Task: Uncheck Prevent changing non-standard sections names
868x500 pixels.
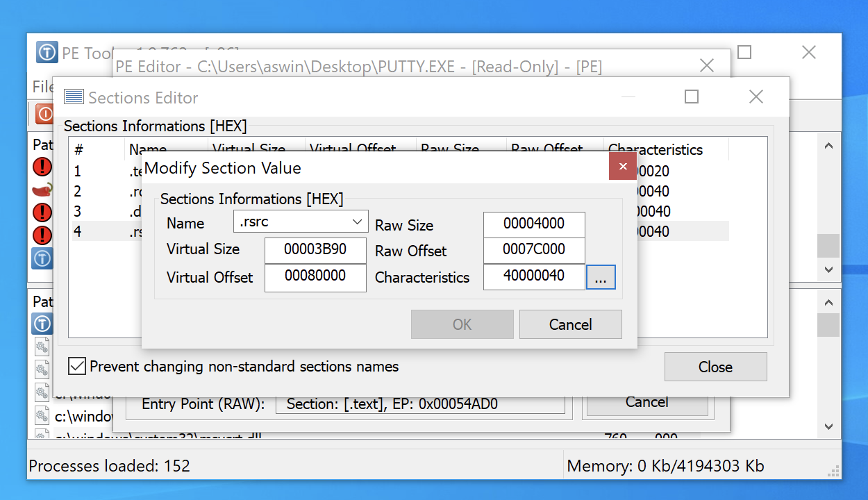Action: pos(77,366)
